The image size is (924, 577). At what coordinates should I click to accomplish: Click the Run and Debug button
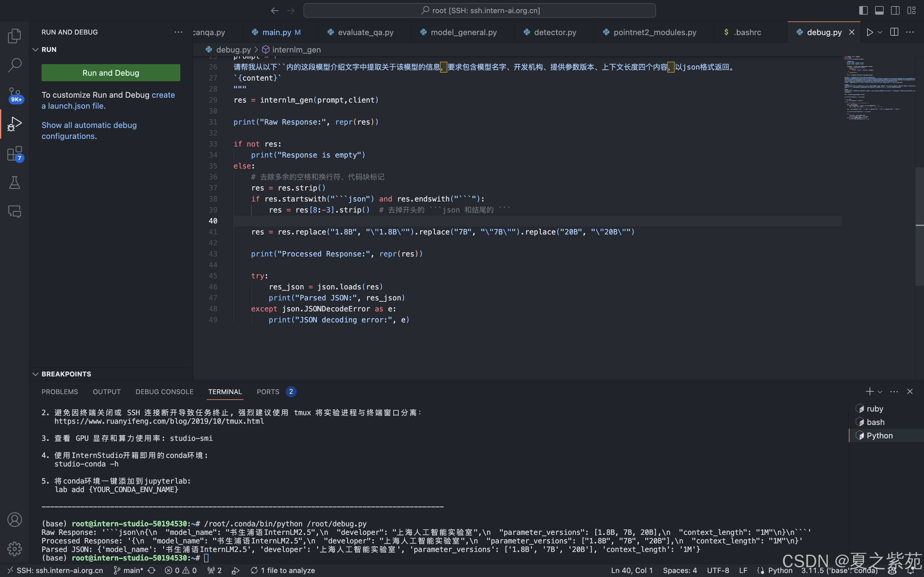pos(111,73)
